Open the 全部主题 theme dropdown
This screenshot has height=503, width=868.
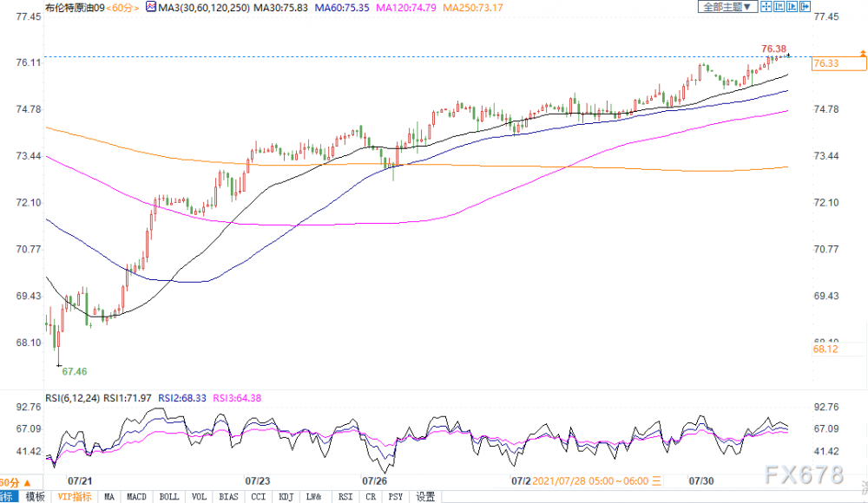[x=727, y=7]
